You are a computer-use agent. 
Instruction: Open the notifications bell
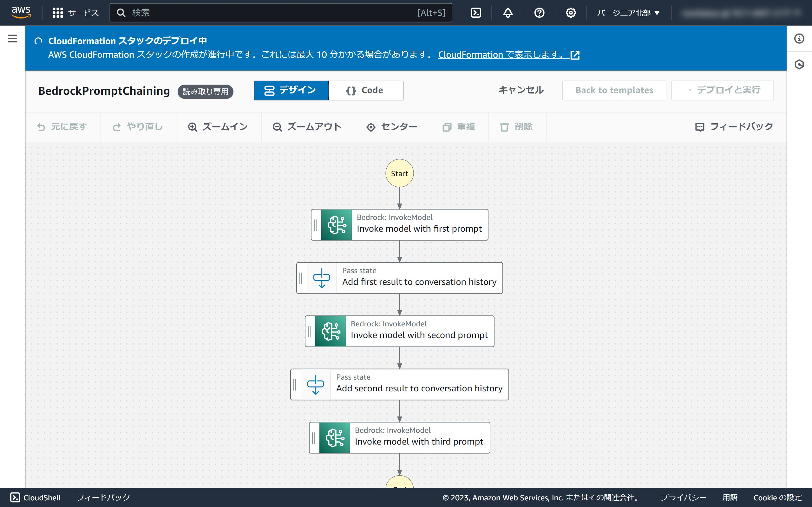(508, 13)
